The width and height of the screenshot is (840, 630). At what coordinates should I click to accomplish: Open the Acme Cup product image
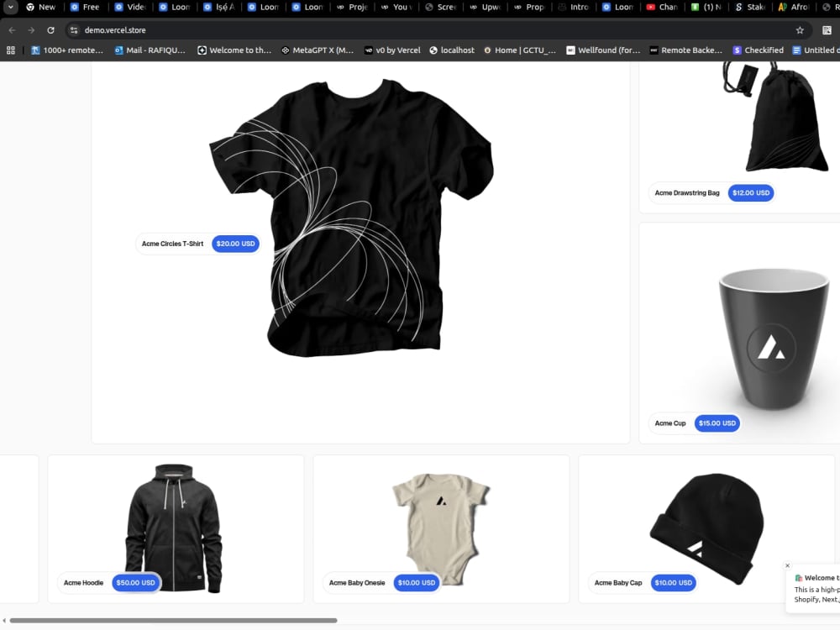pos(774,339)
